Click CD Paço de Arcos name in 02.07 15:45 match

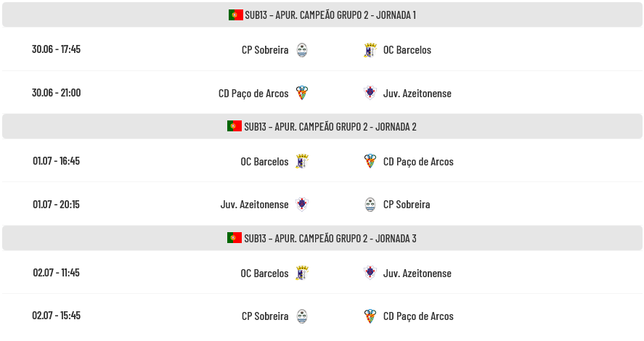click(x=418, y=316)
